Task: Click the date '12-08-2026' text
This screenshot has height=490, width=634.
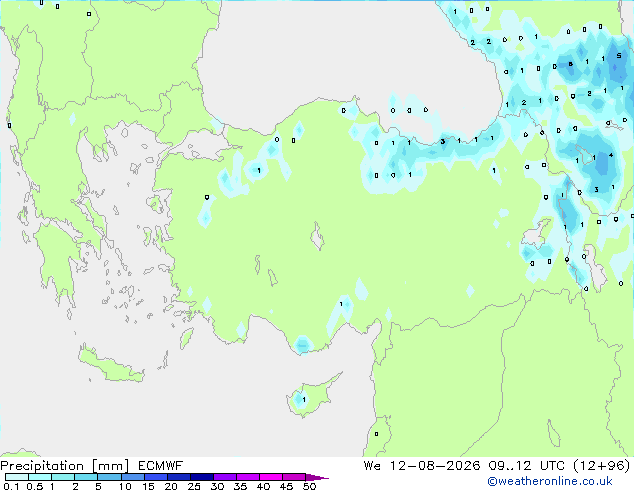Action: [x=435, y=466]
